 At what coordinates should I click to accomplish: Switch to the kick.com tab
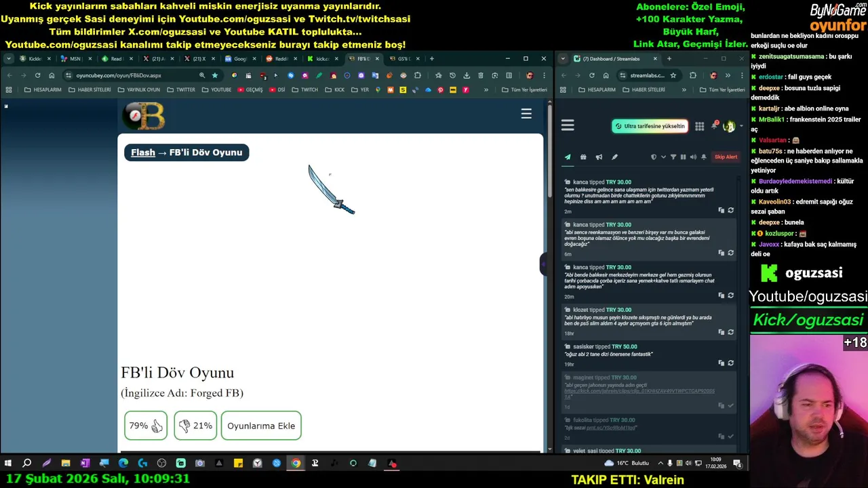(322, 59)
